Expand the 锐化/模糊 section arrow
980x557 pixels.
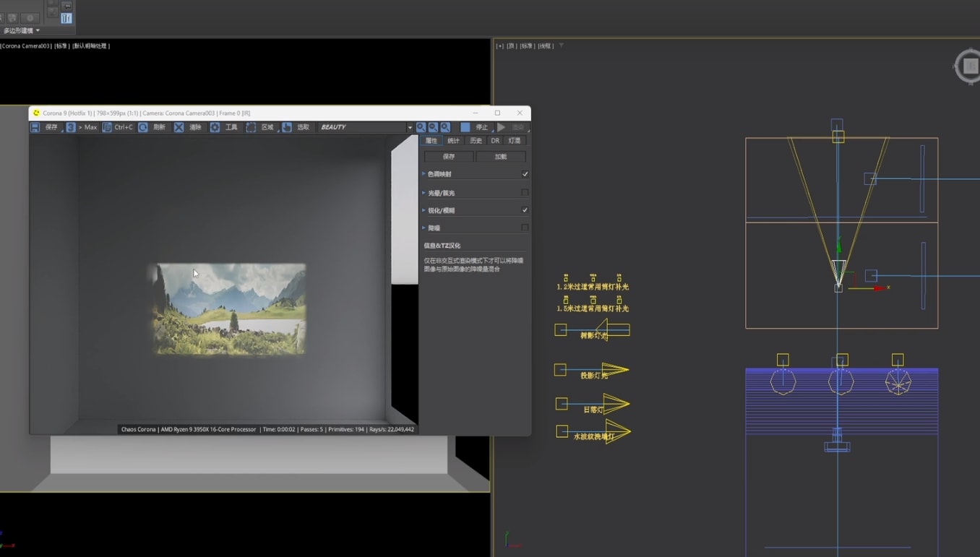click(x=424, y=210)
